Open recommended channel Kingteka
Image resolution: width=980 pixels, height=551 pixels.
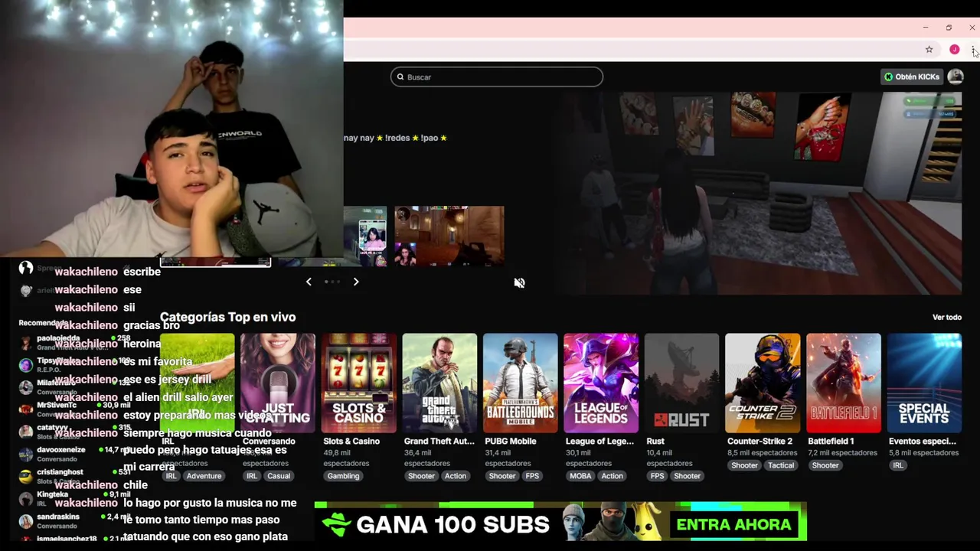click(75, 498)
